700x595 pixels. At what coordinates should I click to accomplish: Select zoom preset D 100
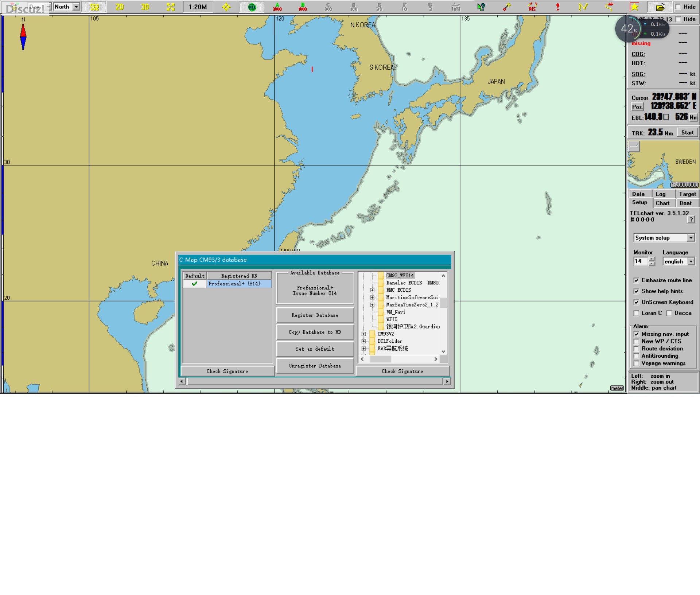coord(354,7)
